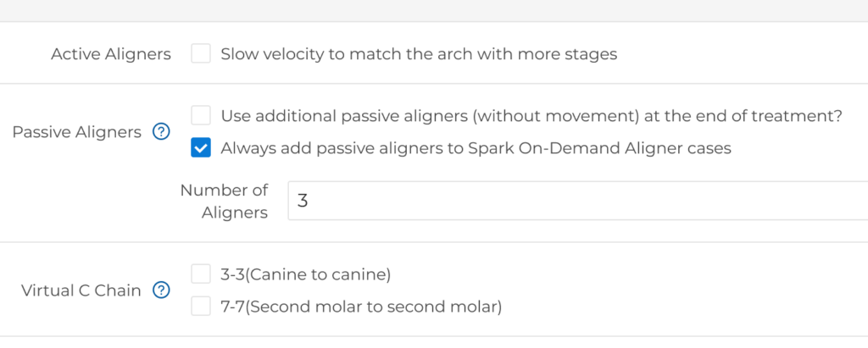Image resolution: width=868 pixels, height=348 pixels.
Task: Click the 'Slow velocity to match the arch' text
Action: click(419, 54)
